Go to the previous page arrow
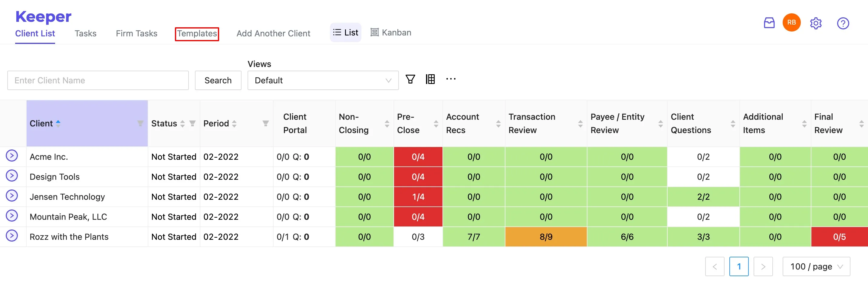Screen dimensions: 868x291 point(715,267)
